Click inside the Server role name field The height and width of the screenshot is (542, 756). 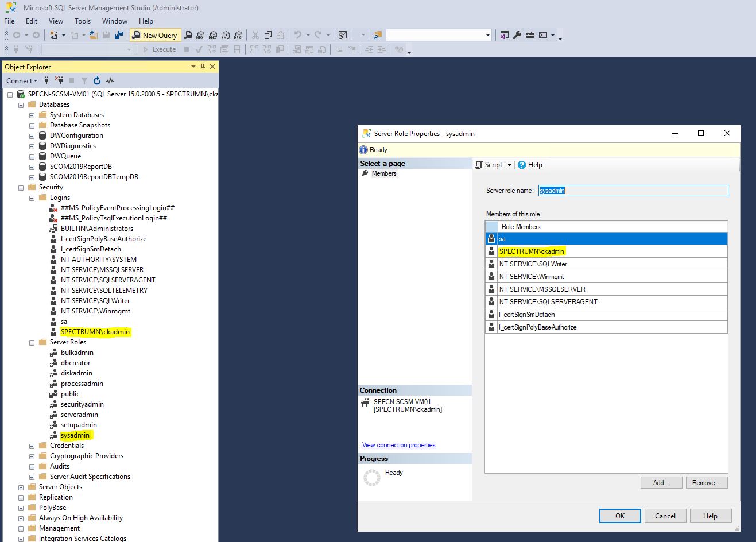(631, 190)
